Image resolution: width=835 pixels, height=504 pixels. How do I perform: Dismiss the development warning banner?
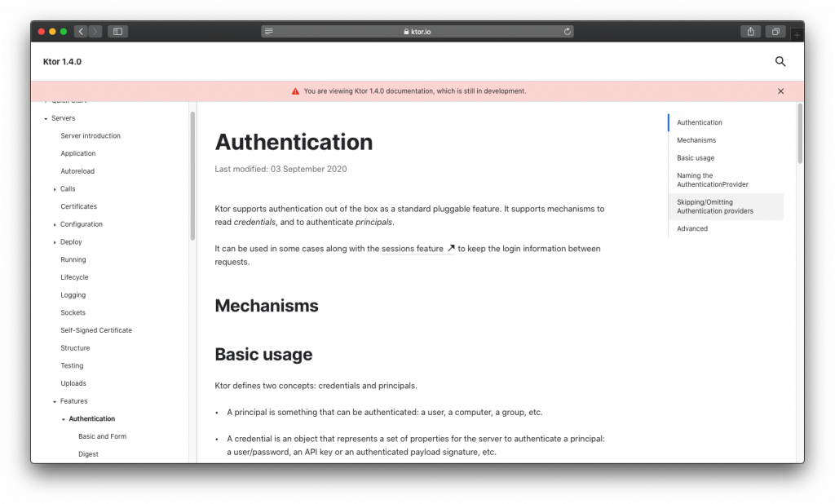780,91
